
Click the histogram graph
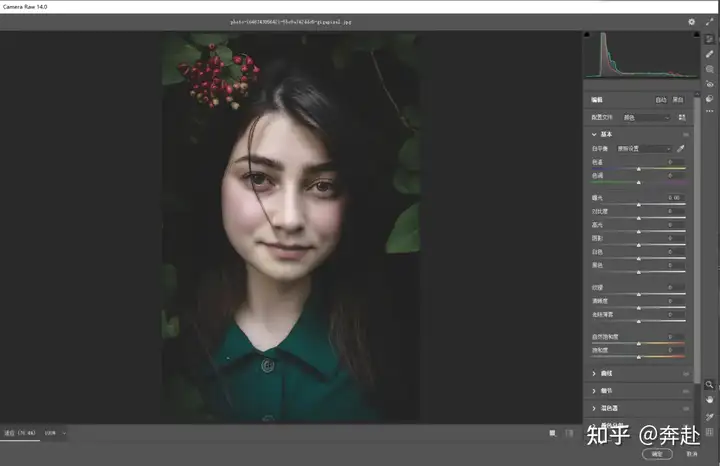(641, 56)
